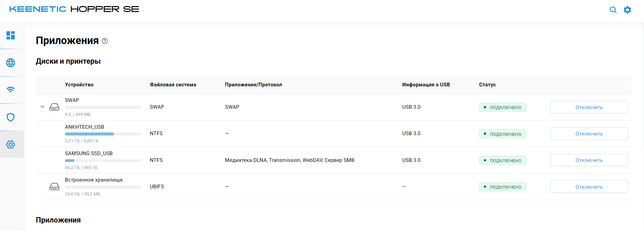
Task: Collapse the SWAP drive chevron
Action: point(42,107)
